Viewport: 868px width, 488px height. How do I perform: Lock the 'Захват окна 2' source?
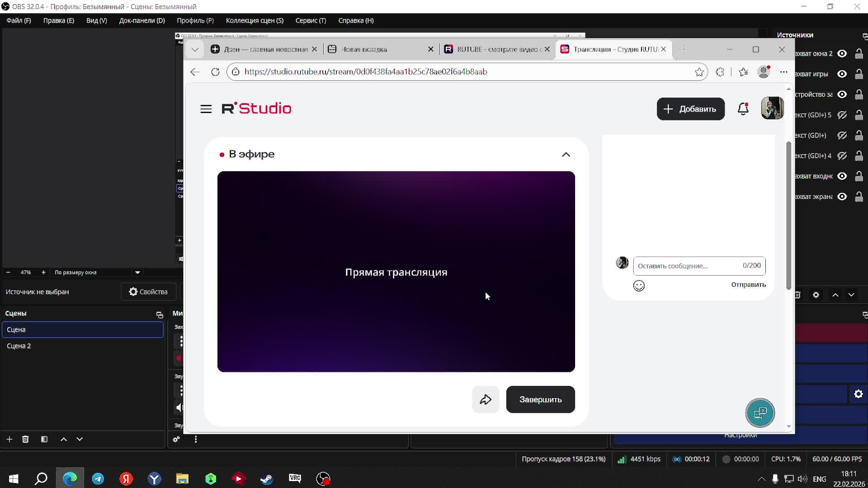pos(859,54)
